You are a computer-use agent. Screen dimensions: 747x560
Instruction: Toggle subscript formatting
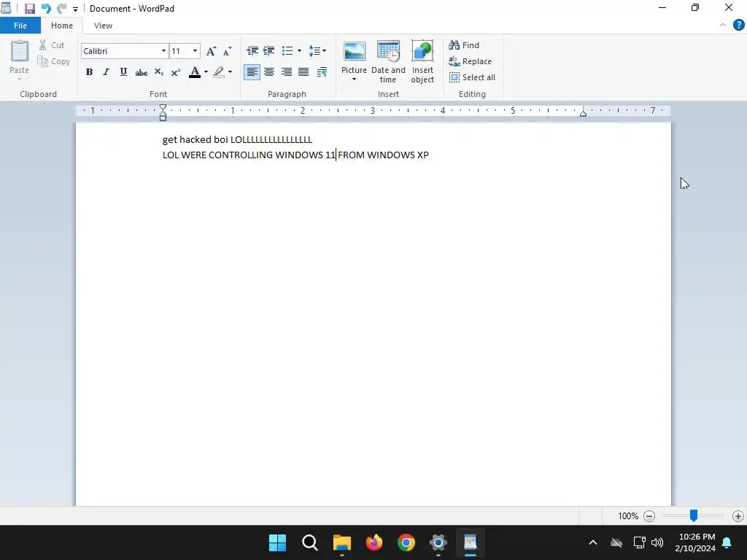[158, 72]
